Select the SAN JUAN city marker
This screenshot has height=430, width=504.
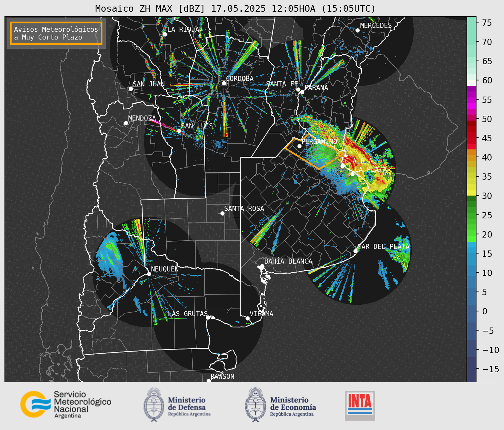click(x=131, y=89)
